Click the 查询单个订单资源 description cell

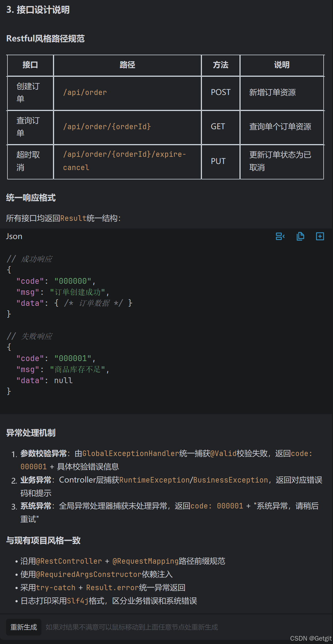point(282,127)
